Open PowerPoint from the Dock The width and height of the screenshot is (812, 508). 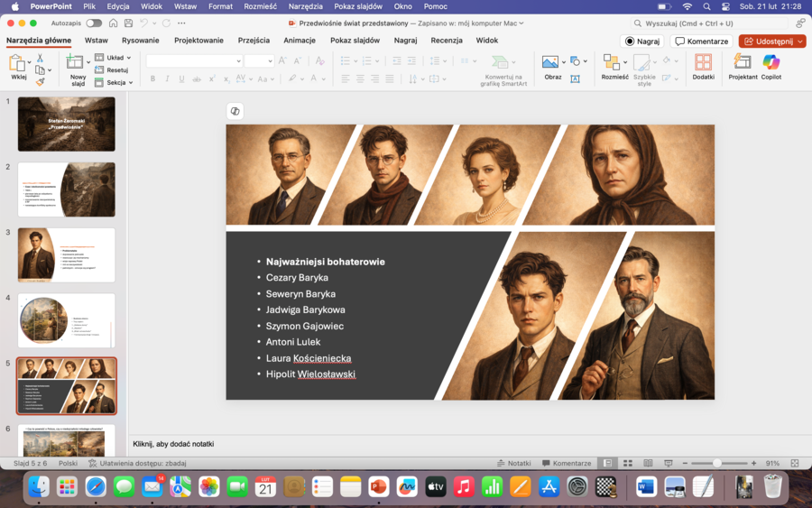pos(378,487)
